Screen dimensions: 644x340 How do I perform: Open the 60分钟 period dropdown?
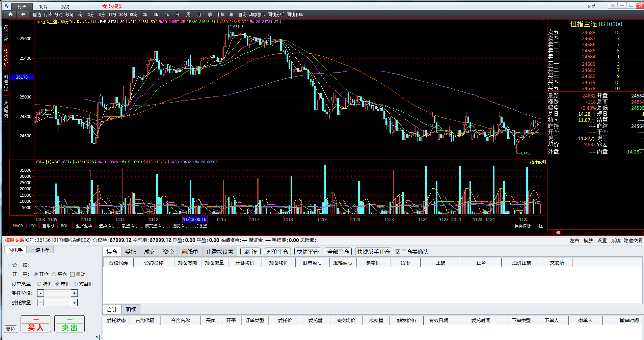68,22
